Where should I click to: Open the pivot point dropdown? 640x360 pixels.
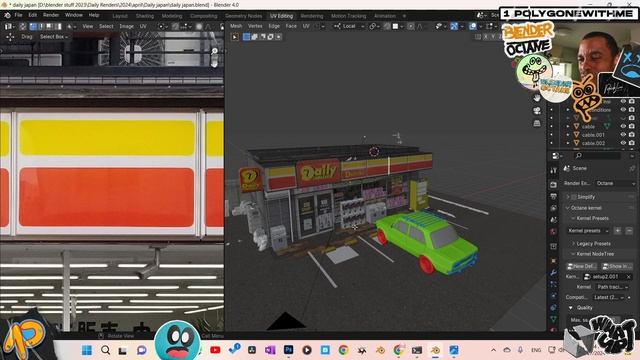click(x=373, y=26)
